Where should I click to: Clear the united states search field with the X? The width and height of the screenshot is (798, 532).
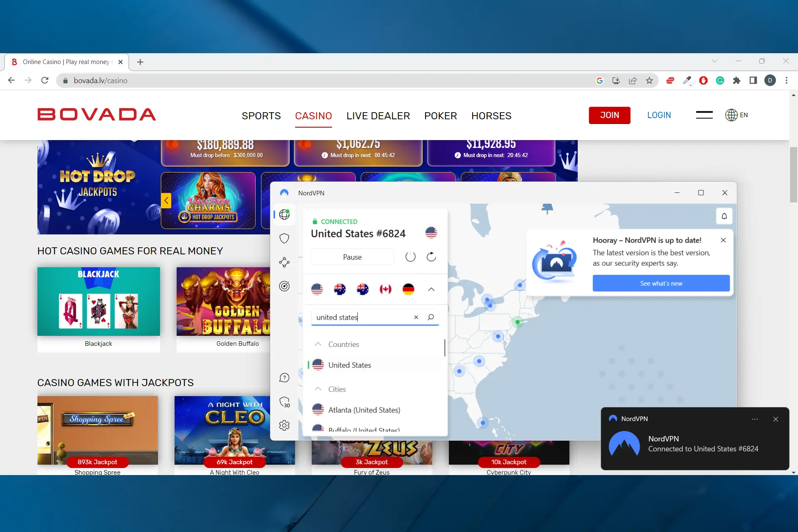click(416, 317)
